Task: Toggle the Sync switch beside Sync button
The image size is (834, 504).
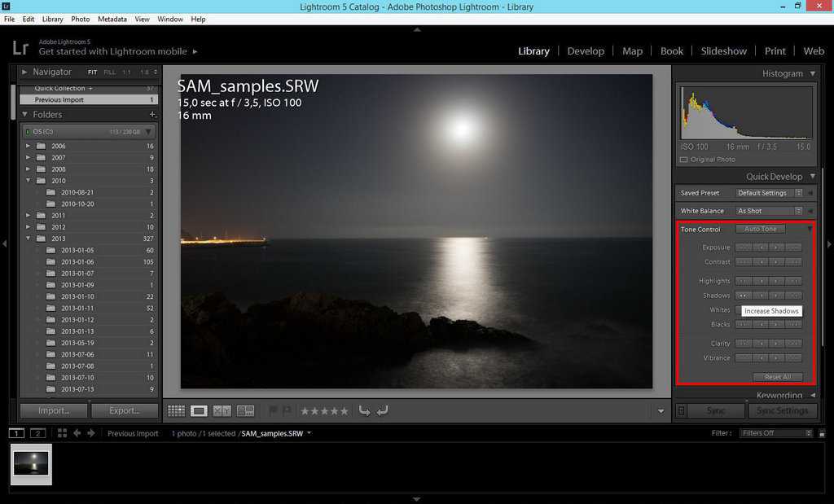Action: coord(682,411)
